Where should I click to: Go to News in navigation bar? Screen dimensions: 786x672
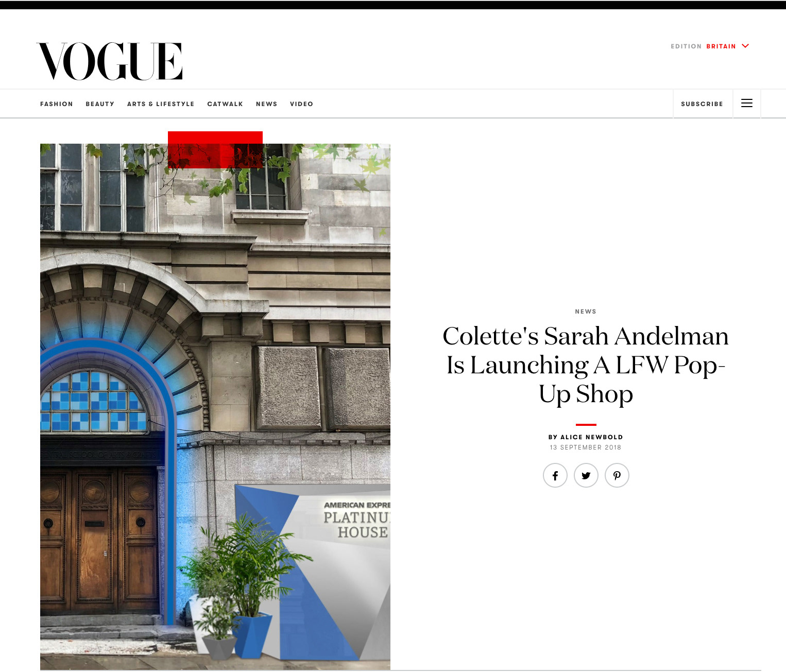[x=266, y=104]
